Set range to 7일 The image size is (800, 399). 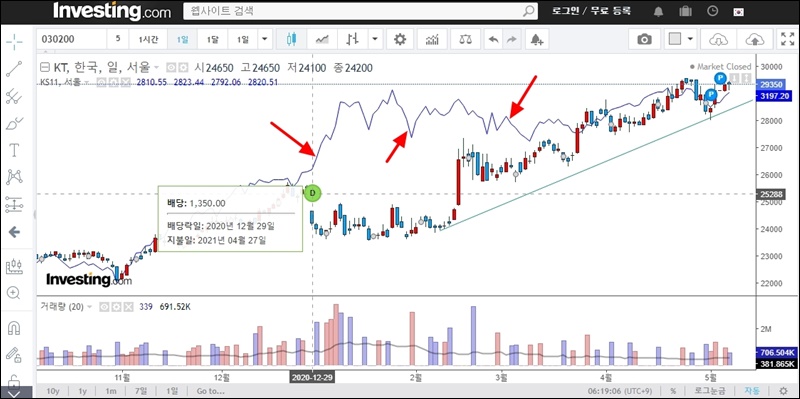141,391
